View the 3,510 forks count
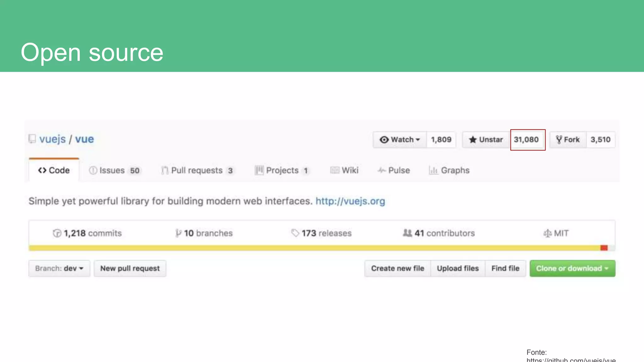This screenshot has height=362, width=644. click(x=601, y=140)
